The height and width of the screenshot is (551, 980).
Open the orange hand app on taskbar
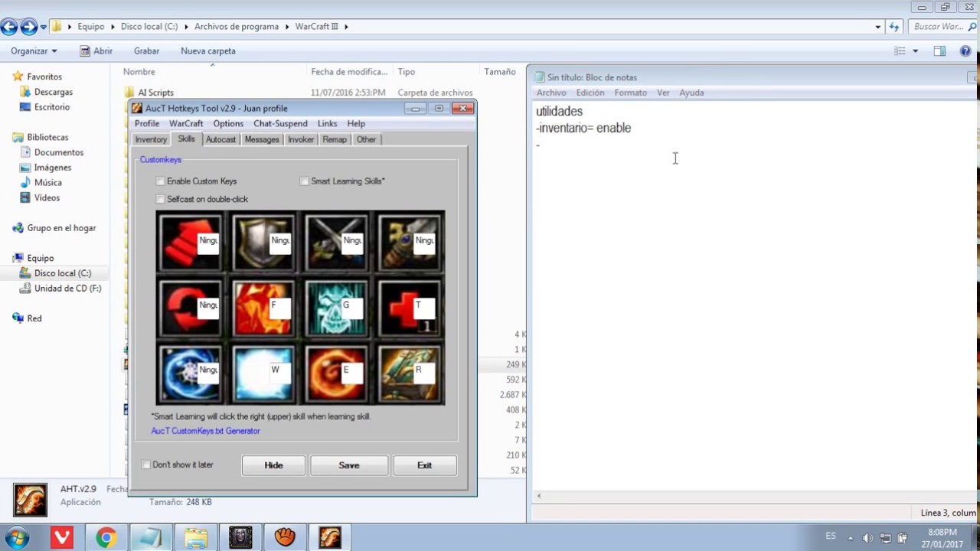(x=284, y=538)
